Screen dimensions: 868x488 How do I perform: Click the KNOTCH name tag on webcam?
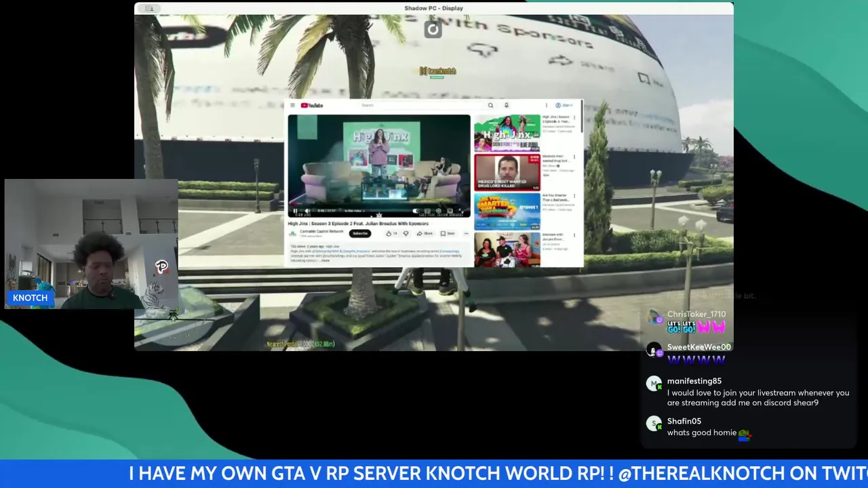[x=31, y=298]
